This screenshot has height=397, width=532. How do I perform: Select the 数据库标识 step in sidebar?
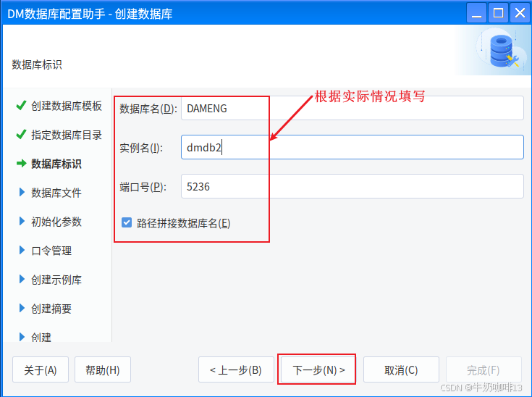coord(56,164)
